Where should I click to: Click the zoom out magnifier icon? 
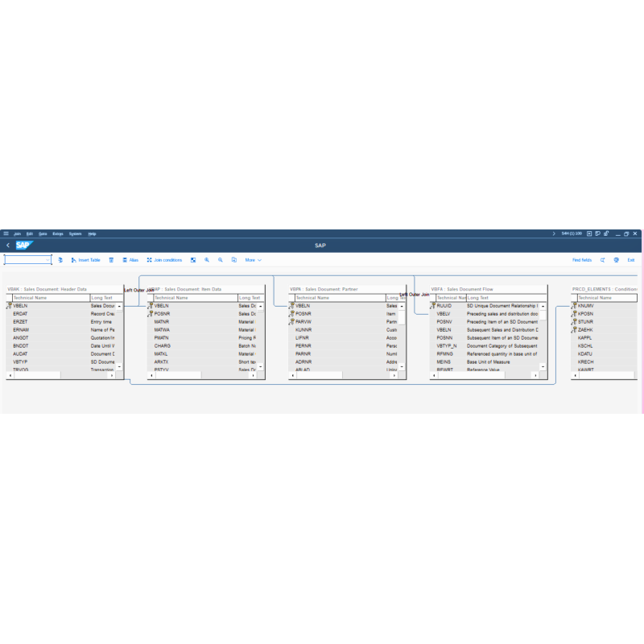[x=221, y=260]
